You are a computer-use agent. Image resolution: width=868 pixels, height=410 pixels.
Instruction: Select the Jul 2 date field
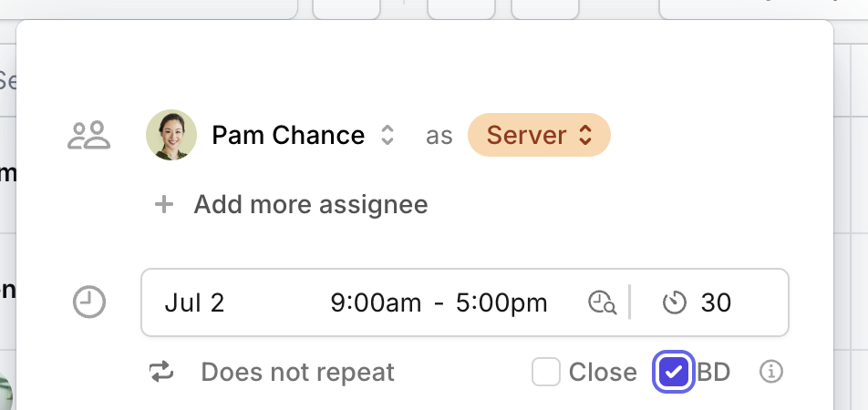click(x=194, y=302)
